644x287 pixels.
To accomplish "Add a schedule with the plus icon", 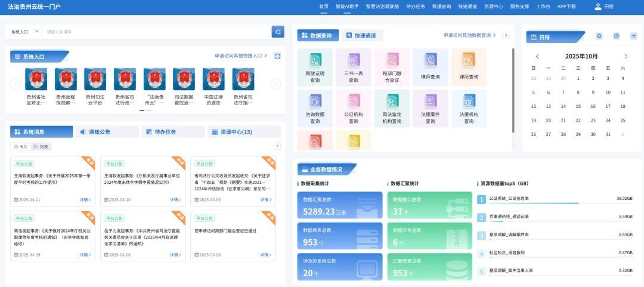I will point(633,36).
